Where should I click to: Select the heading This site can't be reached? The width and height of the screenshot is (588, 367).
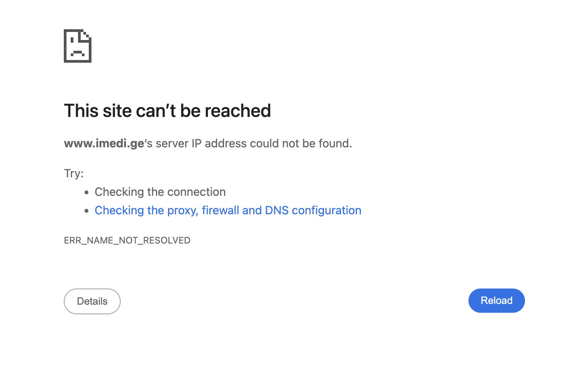tap(167, 111)
